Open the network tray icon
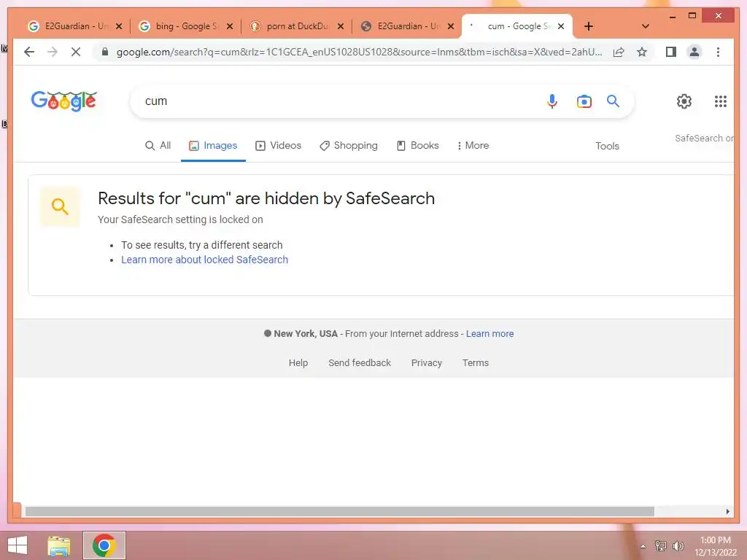This screenshot has width=747, height=560. click(x=660, y=545)
